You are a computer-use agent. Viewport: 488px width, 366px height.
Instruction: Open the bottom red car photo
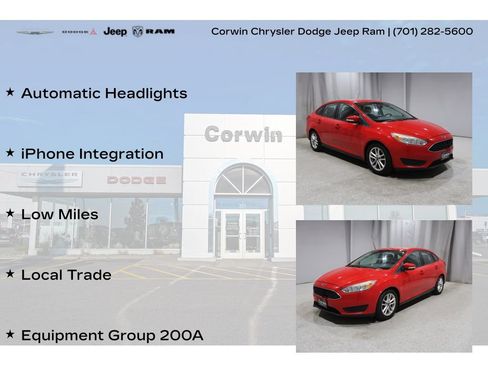pos(384,286)
